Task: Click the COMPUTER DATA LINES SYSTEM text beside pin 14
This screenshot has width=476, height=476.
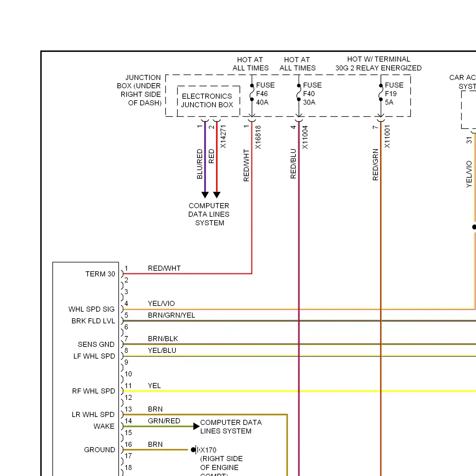Action: pyautogui.click(x=231, y=427)
